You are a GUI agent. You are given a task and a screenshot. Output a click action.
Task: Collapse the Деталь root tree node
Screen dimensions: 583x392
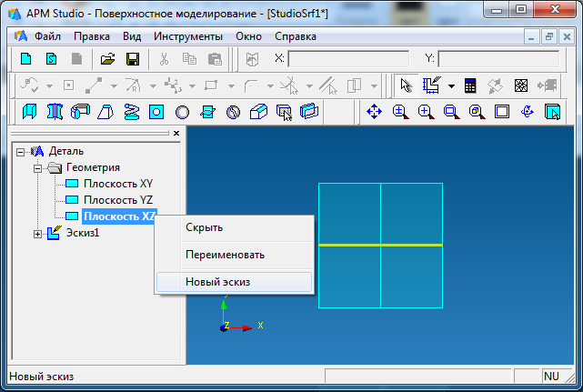click(21, 151)
